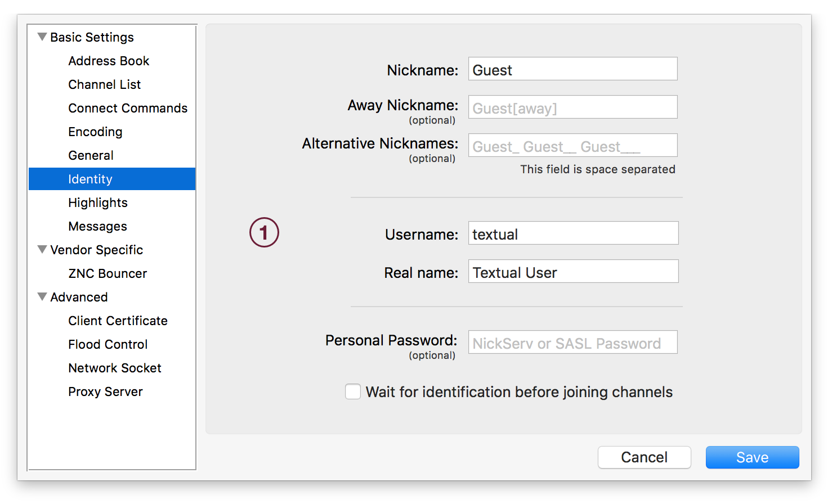Click the circled number 1 annotation
Screen dimensions: 832x504
(x=264, y=232)
